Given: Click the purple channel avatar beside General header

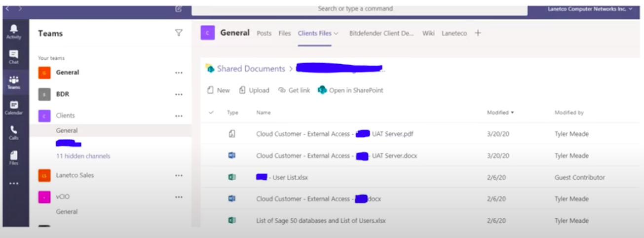Looking at the screenshot, I should (208, 33).
